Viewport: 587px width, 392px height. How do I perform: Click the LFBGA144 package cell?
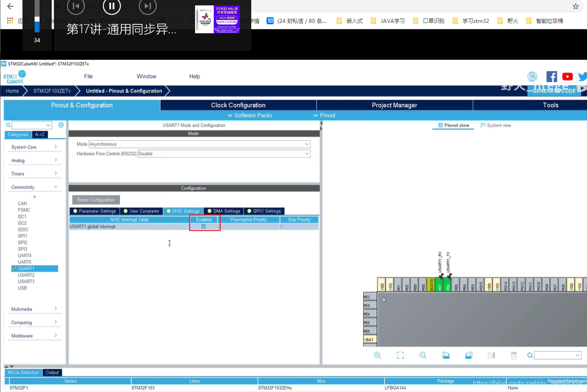pyautogui.click(x=445, y=388)
